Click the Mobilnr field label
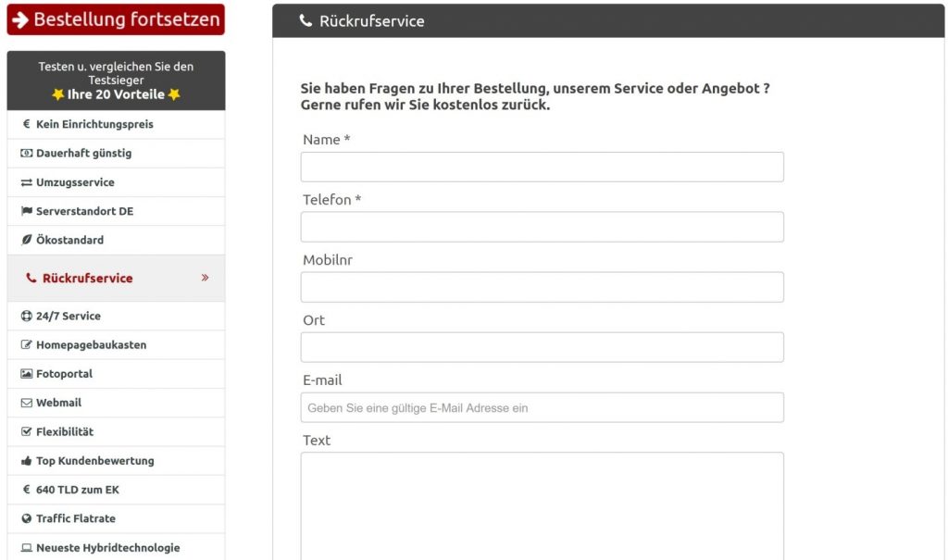Viewport: 948px width, 560px height. click(x=328, y=260)
